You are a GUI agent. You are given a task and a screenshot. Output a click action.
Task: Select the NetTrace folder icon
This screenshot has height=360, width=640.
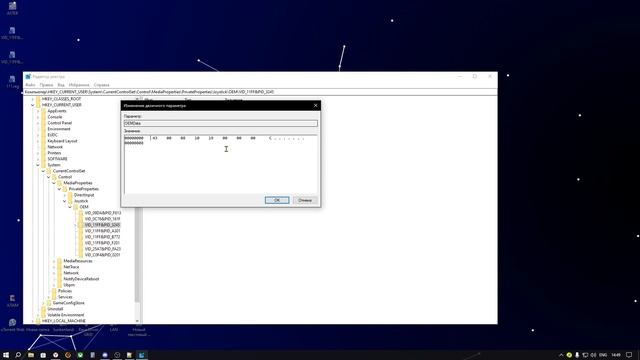click(60, 267)
